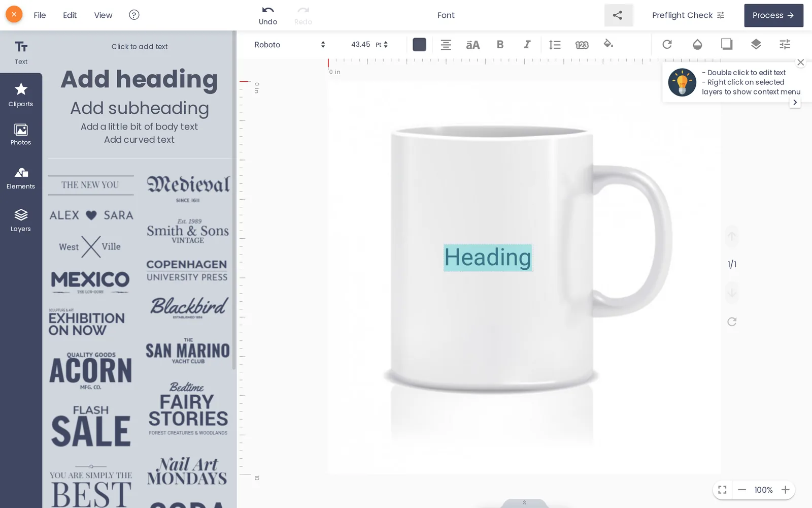The image size is (812, 508).
Task: Pick the Bedtime Fairy Stories template
Action: [x=188, y=409]
